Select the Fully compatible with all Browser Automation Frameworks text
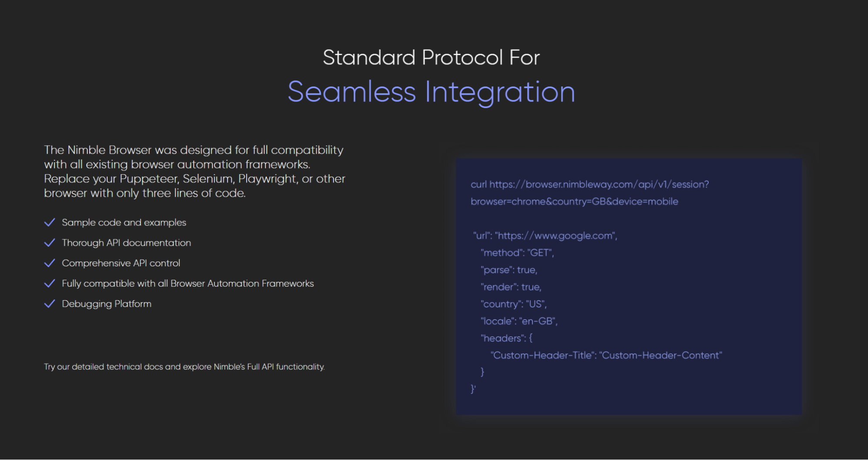868x460 pixels. (188, 284)
